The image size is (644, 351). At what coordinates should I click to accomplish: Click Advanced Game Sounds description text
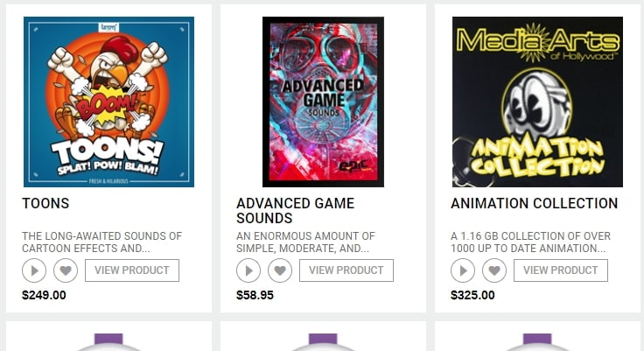coord(305,242)
